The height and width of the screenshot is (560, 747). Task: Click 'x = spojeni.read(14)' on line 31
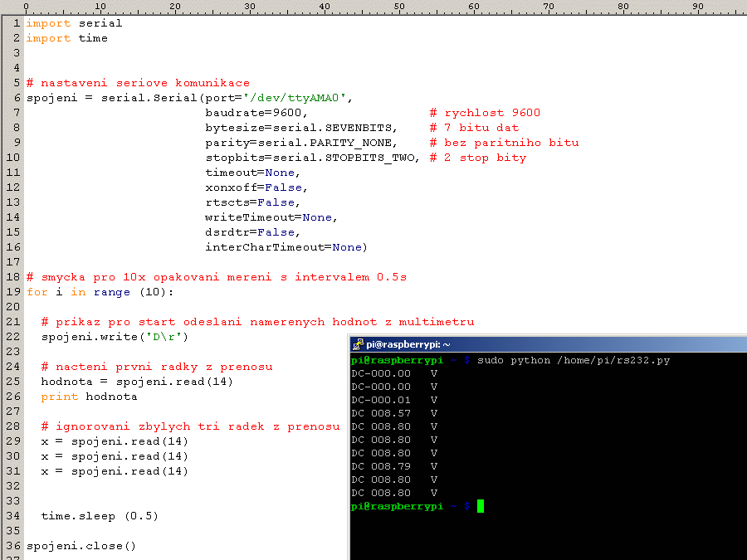click(x=115, y=471)
